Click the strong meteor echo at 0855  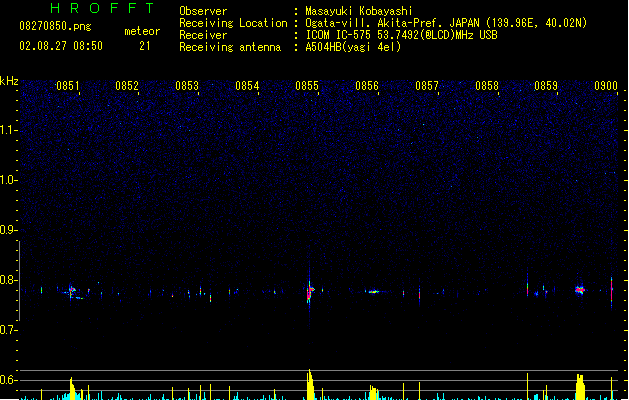pyautogui.click(x=310, y=290)
